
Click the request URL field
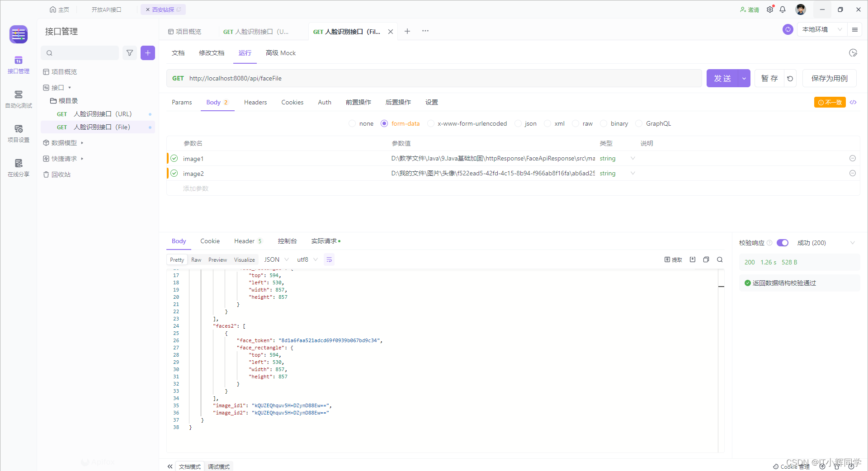pos(434,78)
